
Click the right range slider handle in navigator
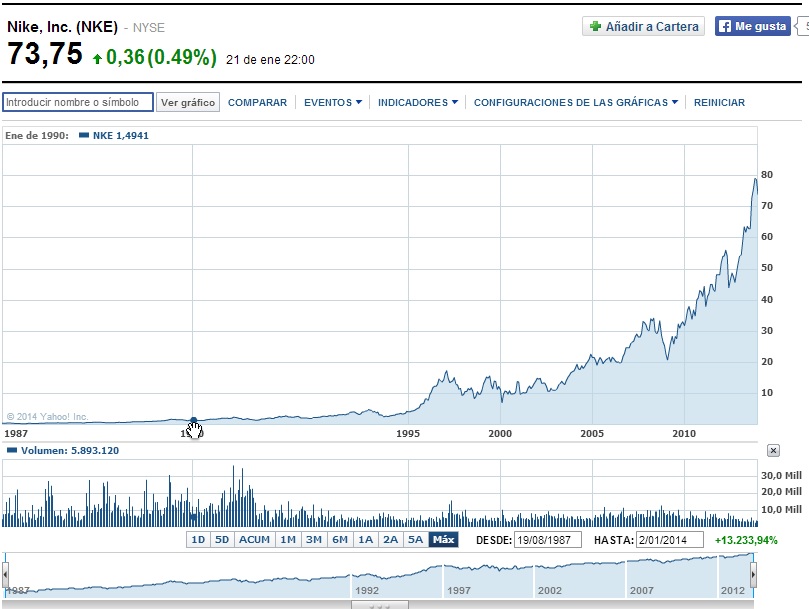[x=753, y=574]
